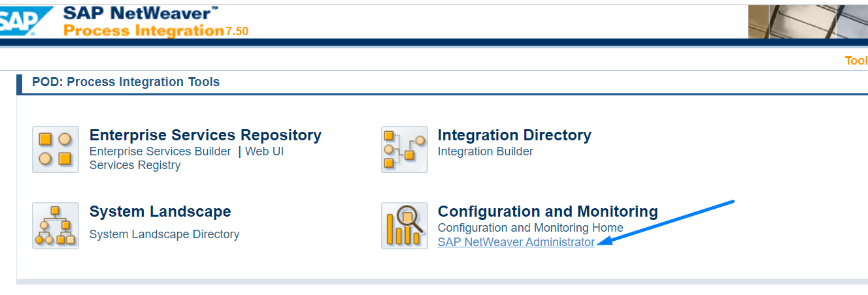Click the Integration Directory icon
Screen dimensions: 868x295
(x=405, y=149)
